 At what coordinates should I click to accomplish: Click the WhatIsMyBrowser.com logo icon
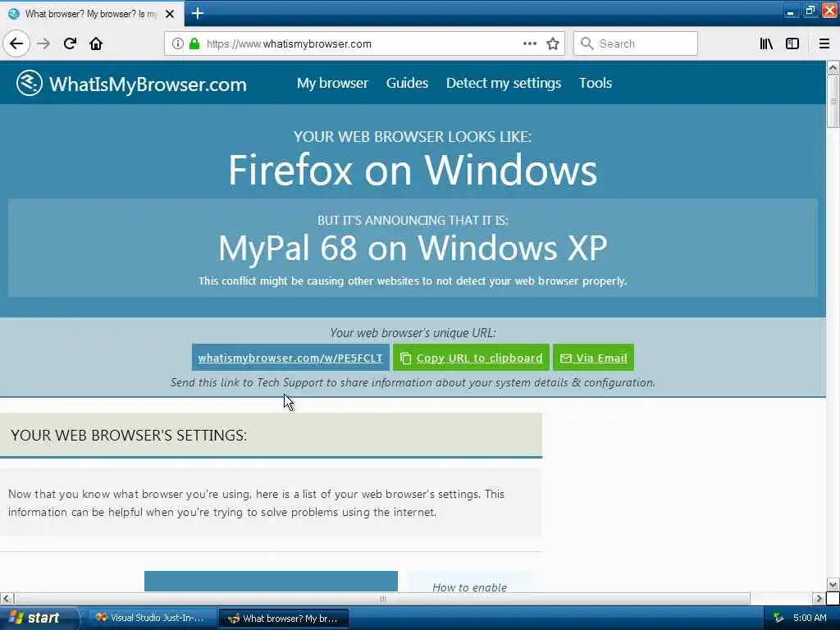tap(29, 83)
